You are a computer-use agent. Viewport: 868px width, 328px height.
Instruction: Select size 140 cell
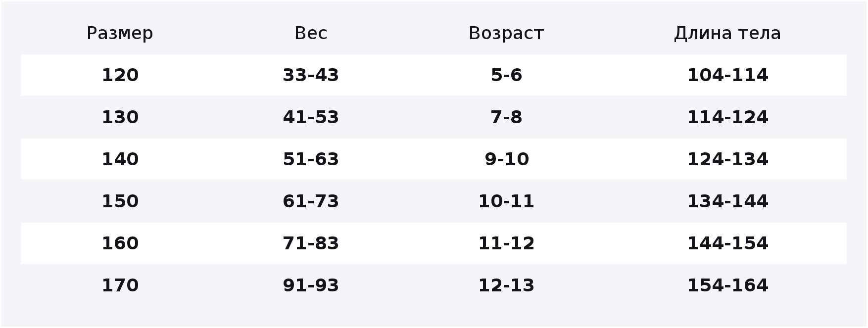pos(120,159)
